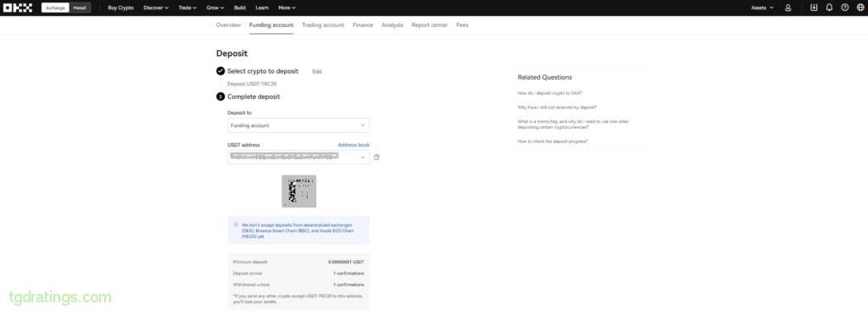Click the download app icon
Image resolution: width=868 pixels, height=315 pixels.
click(813, 8)
